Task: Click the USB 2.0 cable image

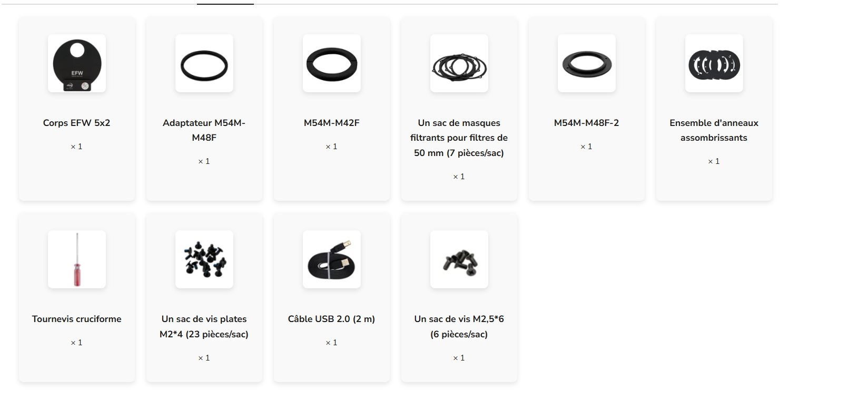Action: coord(332,259)
